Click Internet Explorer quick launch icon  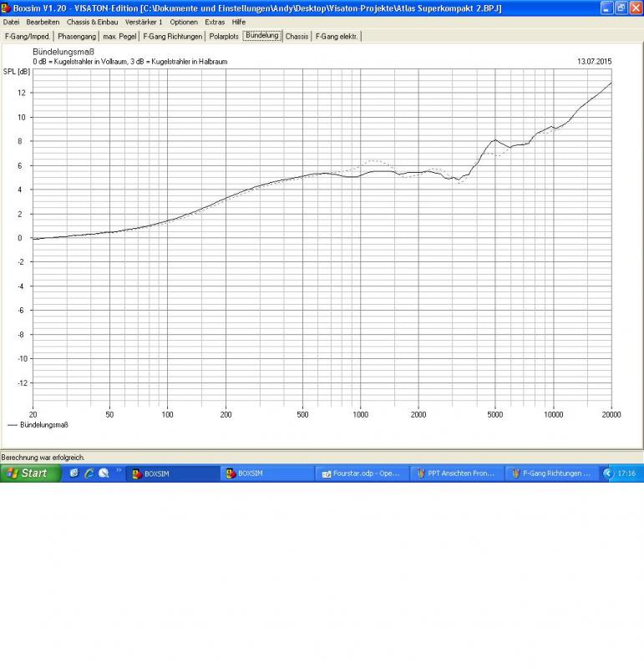coord(89,473)
